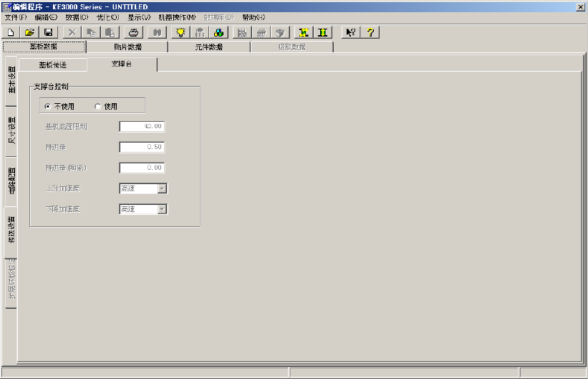Switch to the 元件数据 tab
The image size is (588, 379).
[209, 47]
